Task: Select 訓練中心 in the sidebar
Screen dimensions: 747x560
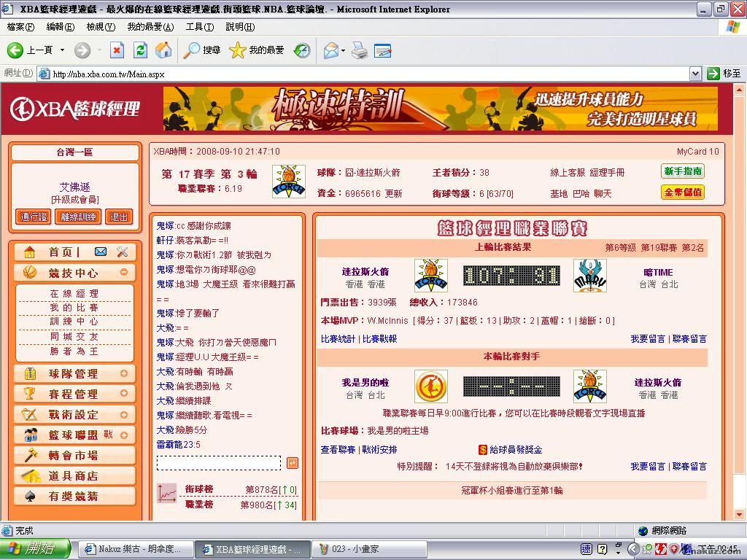Action: point(74,322)
